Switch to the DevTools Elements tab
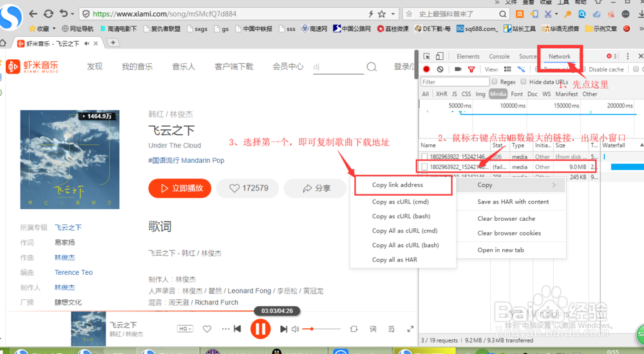Screen dimensions: 644x354 (468, 56)
